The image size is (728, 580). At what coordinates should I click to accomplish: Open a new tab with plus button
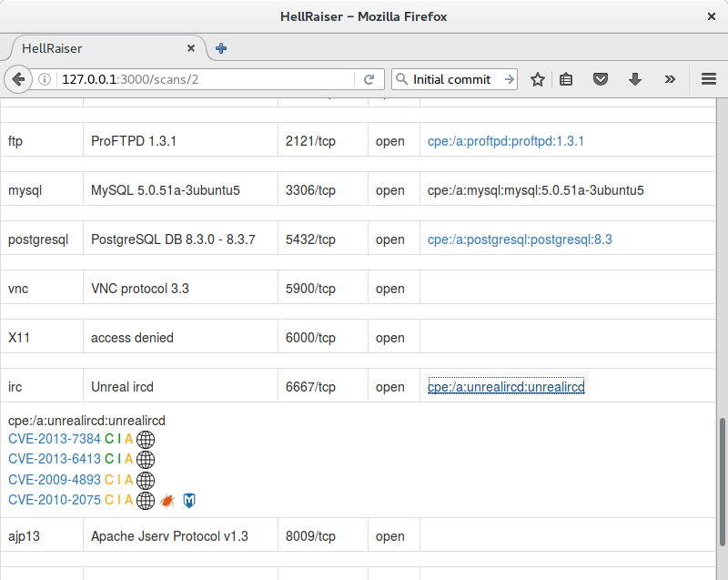coord(221,48)
